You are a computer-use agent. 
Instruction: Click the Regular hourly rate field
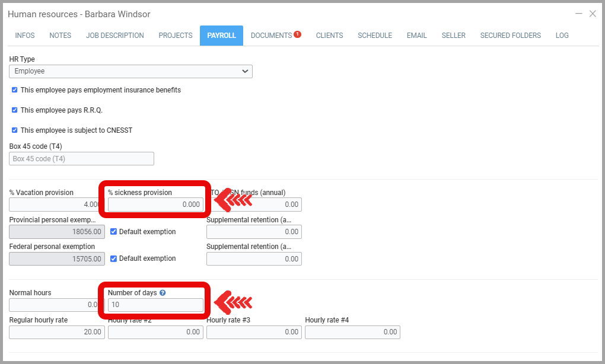pyautogui.click(x=57, y=332)
